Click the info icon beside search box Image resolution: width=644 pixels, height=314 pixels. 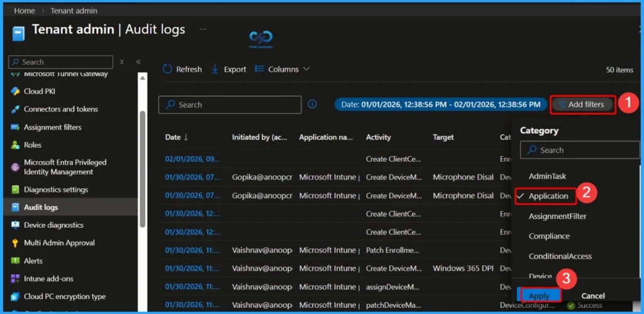tap(312, 104)
